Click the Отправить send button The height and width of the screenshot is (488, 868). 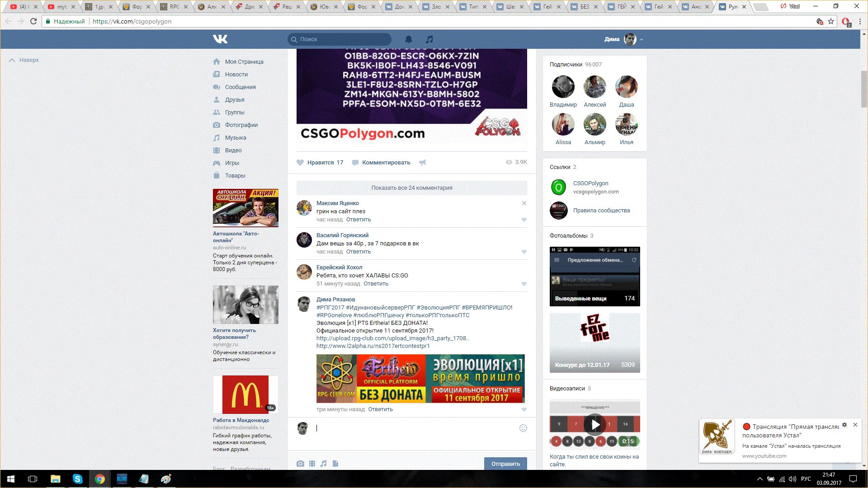pyautogui.click(x=505, y=464)
